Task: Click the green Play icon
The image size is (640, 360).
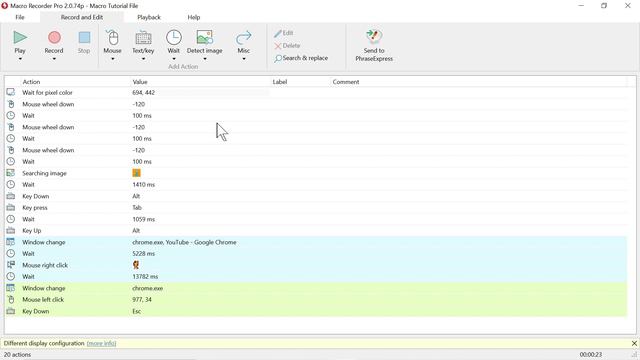Action: 20,37
